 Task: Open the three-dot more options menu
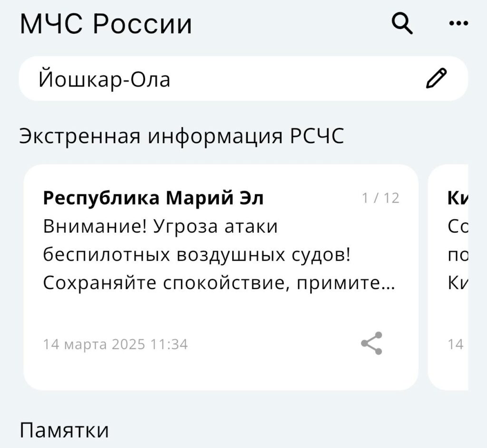pyautogui.click(x=459, y=23)
